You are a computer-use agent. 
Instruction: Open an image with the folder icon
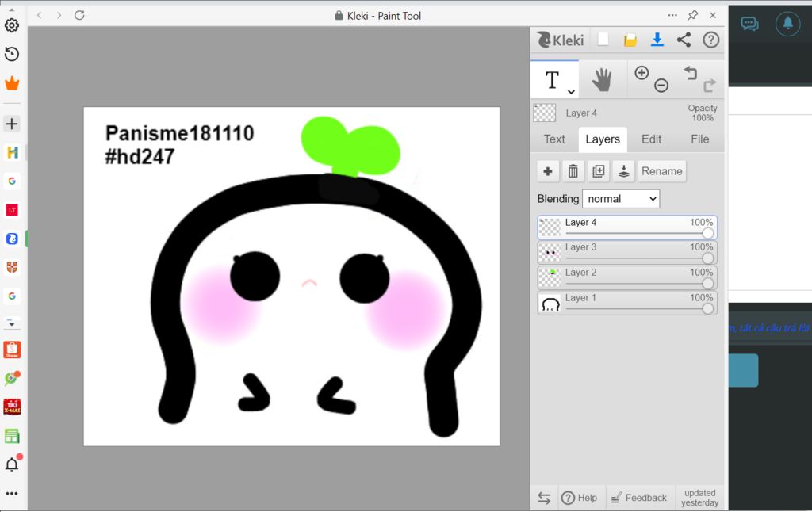pyautogui.click(x=630, y=40)
